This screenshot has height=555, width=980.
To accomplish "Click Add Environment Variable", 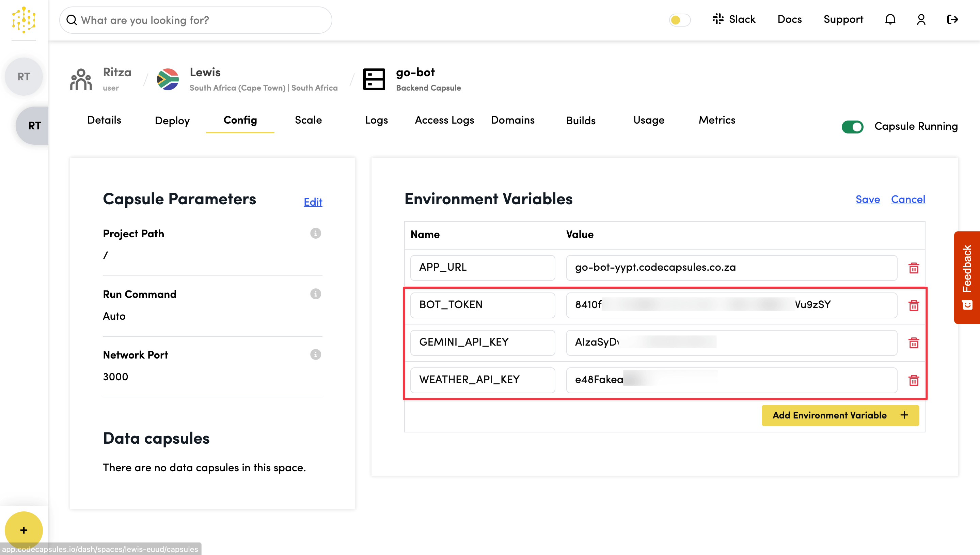I will tap(840, 415).
